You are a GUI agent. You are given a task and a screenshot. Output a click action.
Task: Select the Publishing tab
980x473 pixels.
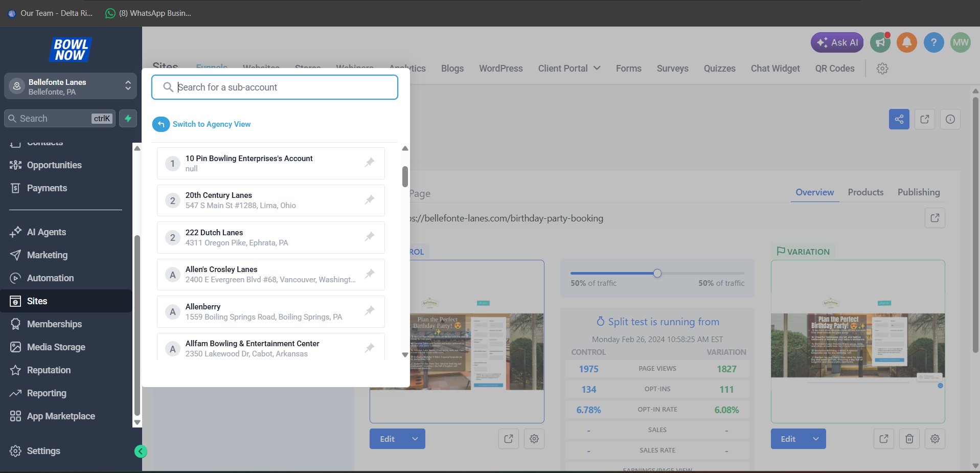919,192
